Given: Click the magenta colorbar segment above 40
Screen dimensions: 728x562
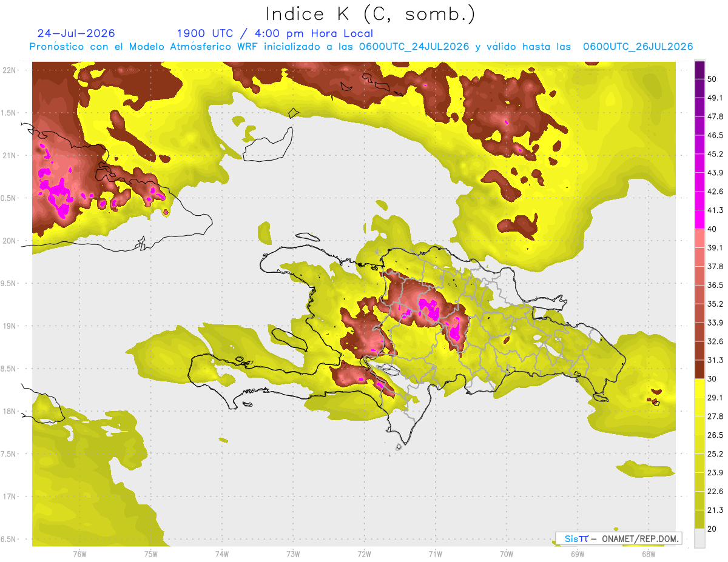Looking at the screenshot, I should click(699, 219).
